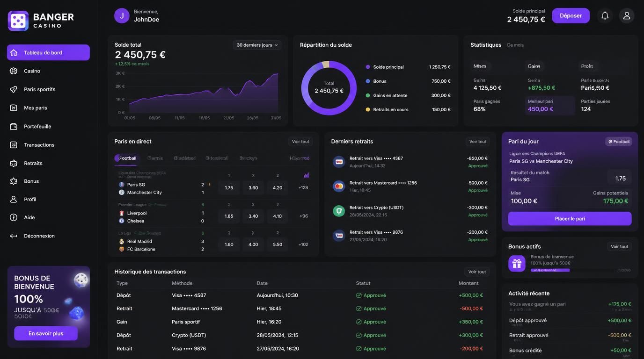This screenshot has width=644, height=359.
Task: Click the Bonus sidebar icon
Action: [14, 181]
